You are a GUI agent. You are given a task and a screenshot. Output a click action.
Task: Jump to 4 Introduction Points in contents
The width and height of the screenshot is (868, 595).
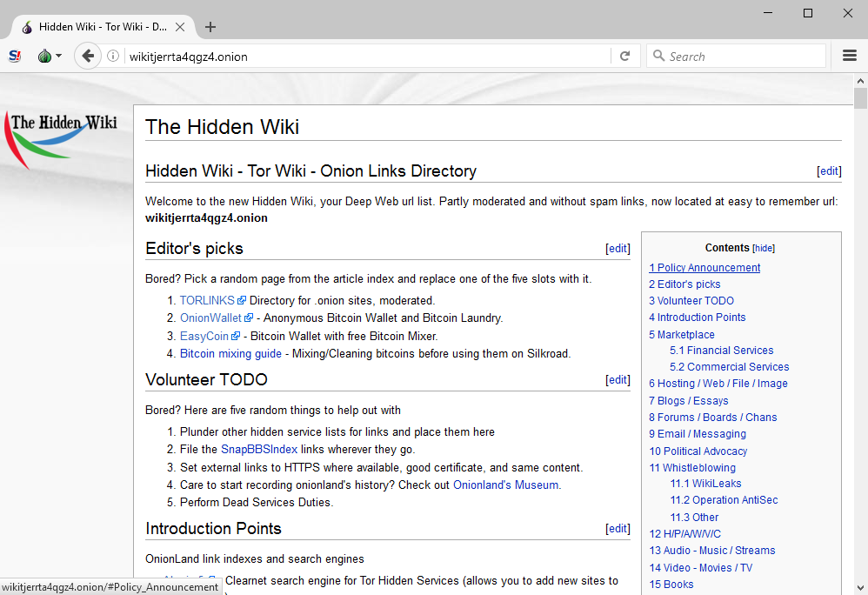pyautogui.click(x=698, y=318)
